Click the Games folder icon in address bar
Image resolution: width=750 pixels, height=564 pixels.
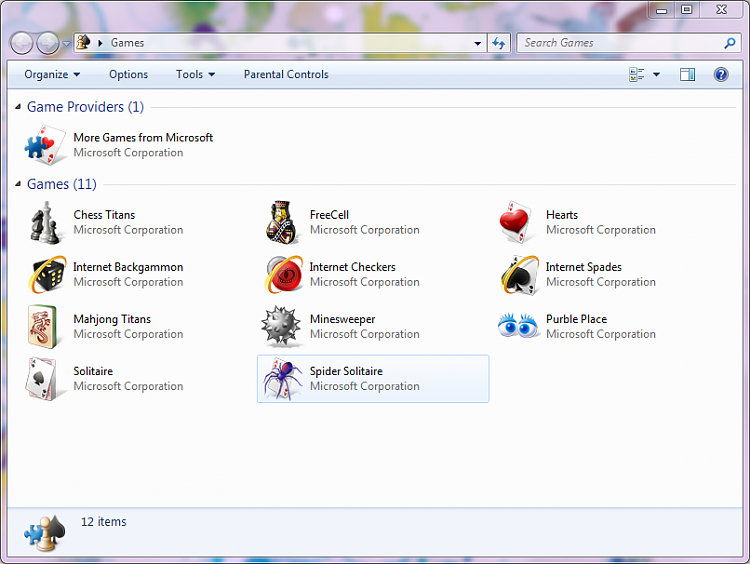(83, 42)
